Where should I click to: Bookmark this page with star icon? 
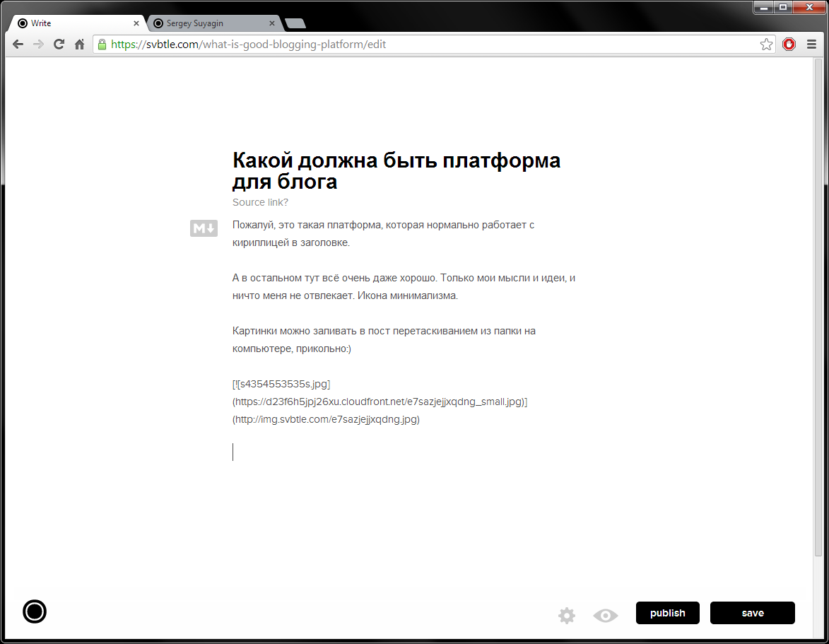click(766, 45)
